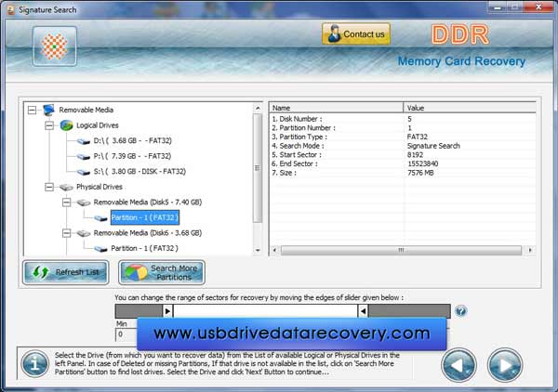Image resolution: width=558 pixels, height=392 pixels.
Task: Click the right slider handle for the sector range
Action: point(363,311)
